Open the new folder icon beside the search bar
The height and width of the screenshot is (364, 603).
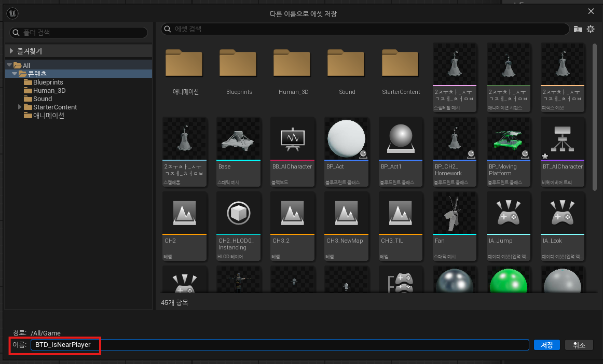tap(578, 29)
